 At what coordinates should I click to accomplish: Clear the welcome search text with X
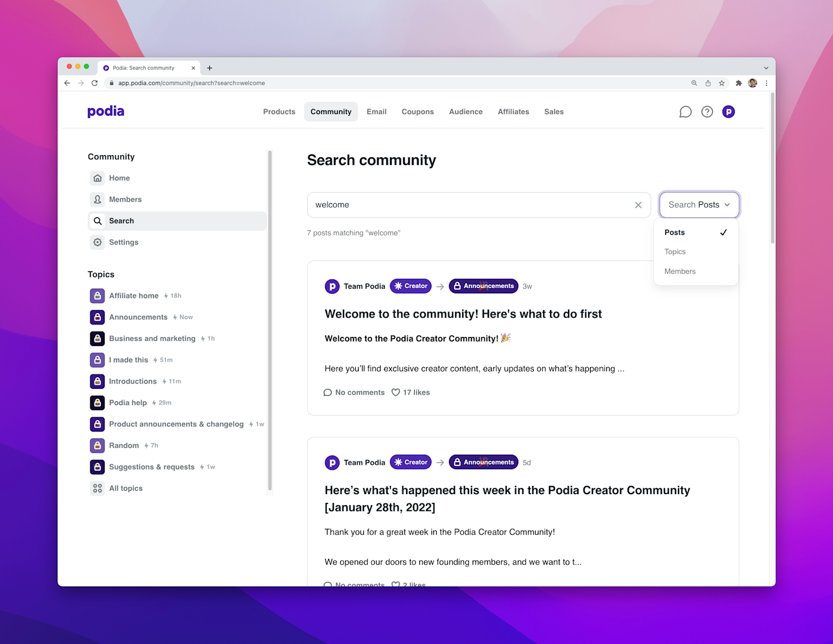[638, 205]
